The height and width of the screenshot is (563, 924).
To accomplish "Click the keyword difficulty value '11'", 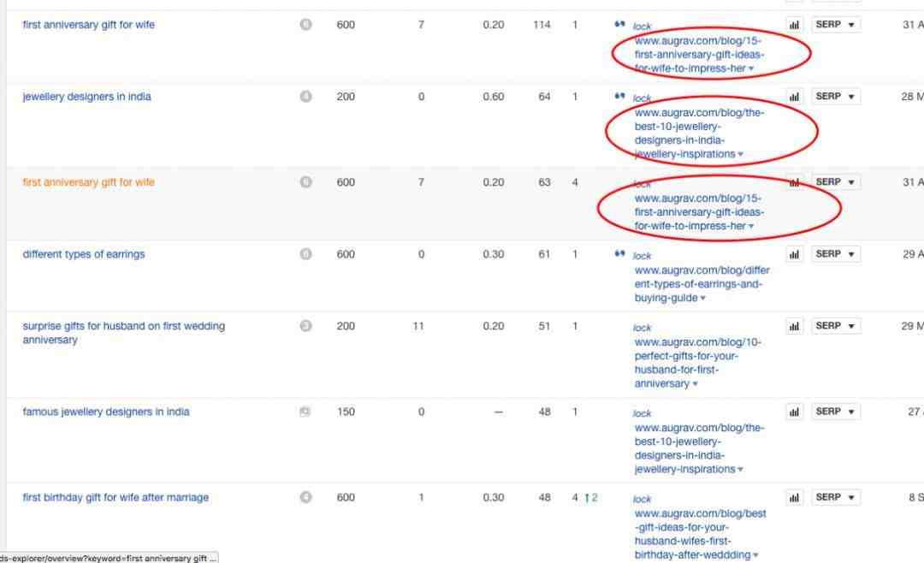I will pyautogui.click(x=418, y=327).
